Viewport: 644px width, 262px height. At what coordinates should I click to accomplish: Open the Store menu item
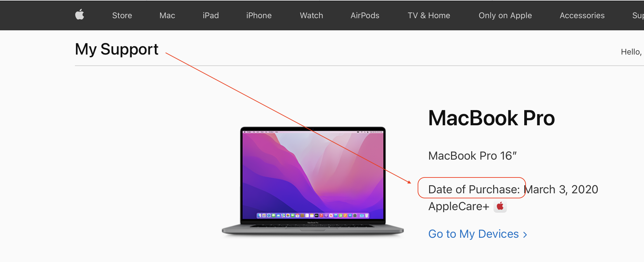pos(122,15)
